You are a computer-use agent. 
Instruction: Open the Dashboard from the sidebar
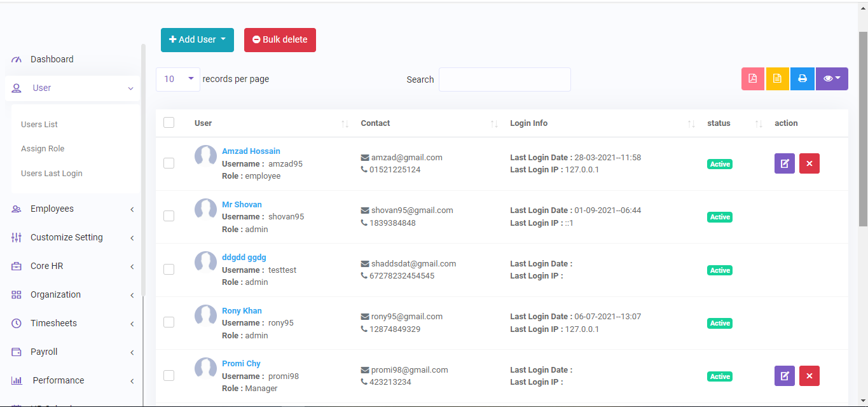coord(52,59)
